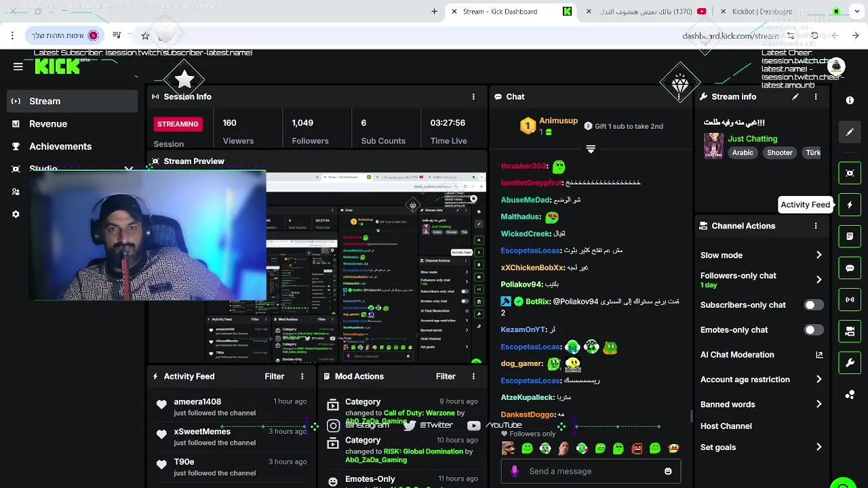The image size is (868, 488).
Task: Toggle Mod Actions widget icon in right toolbar
Action: click(850, 237)
